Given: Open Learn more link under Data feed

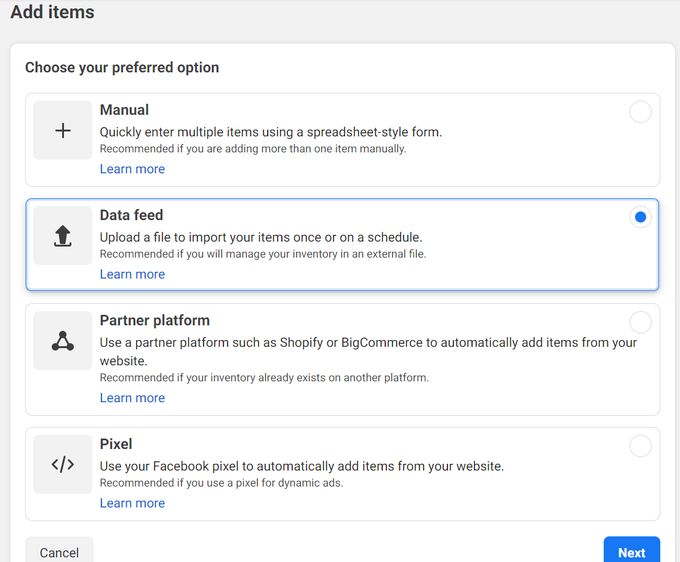Looking at the screenshot, I should [132, 274].
